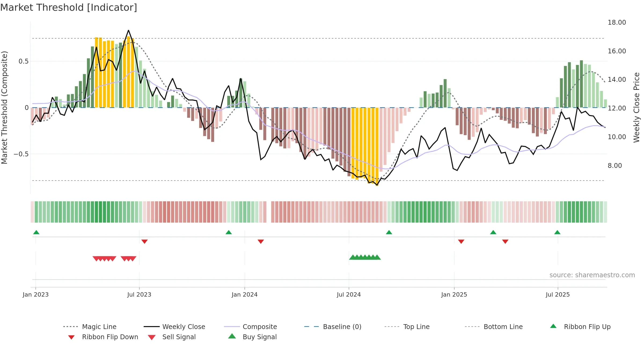Click the Ribbon Flip Down marker after Jan 2025
The image size is (644, 362).
(461, 242)
